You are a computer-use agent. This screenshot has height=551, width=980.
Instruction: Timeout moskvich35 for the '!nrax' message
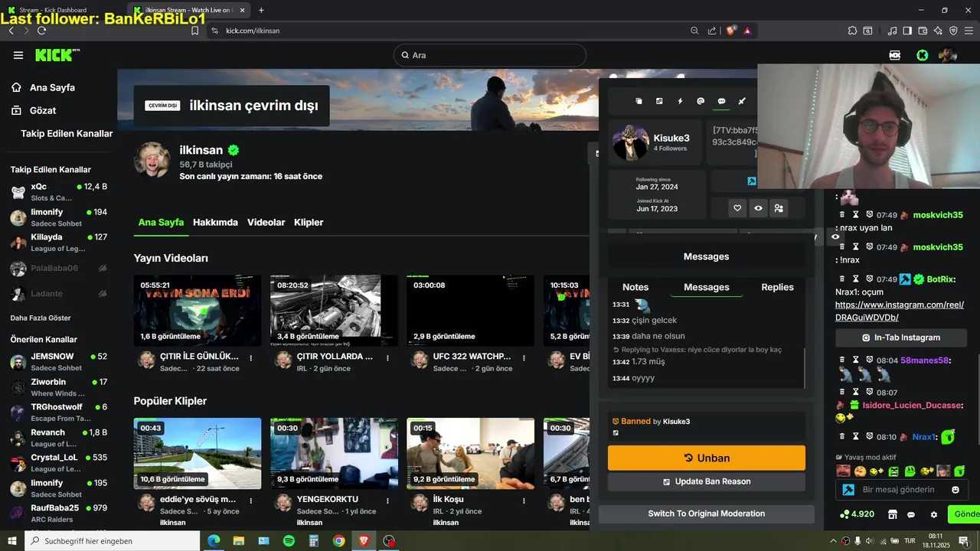856,247
